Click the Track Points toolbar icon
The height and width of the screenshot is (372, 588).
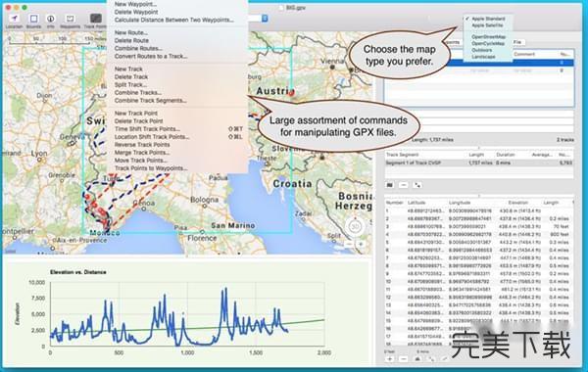click(96, 19)
